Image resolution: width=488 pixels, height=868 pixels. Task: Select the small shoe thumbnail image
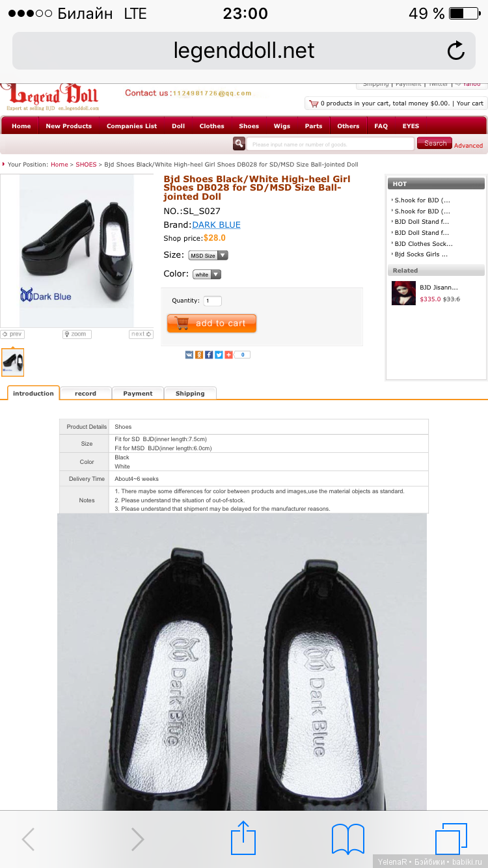pos(12,362)
